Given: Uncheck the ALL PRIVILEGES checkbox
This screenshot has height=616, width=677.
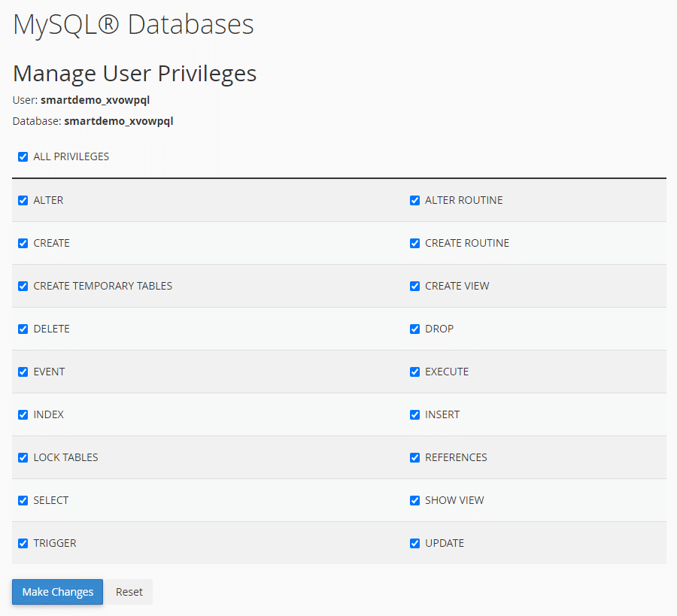Looking at the screenshot, I should pos(23,156).
